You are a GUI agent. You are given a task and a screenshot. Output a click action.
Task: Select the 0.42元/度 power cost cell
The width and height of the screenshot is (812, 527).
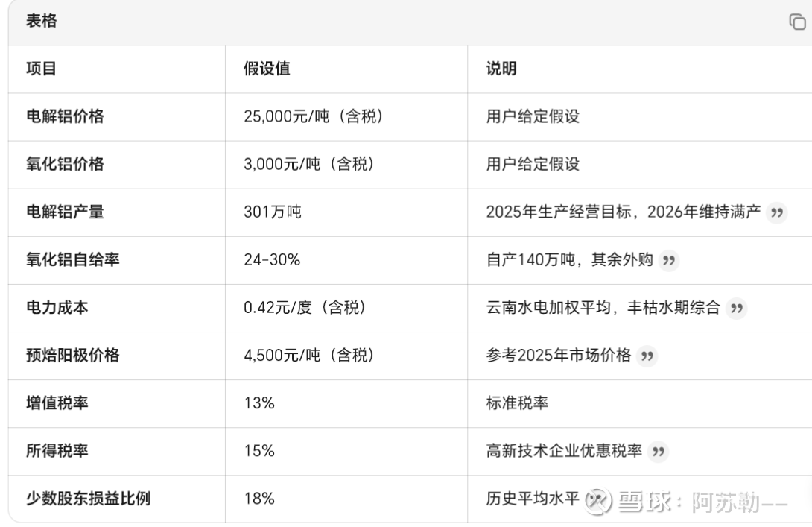point(304,307)
